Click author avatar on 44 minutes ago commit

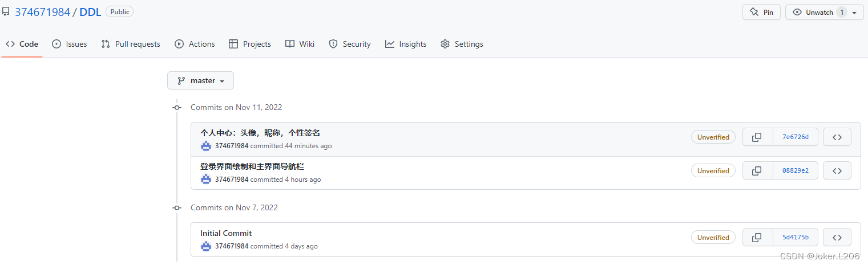[206, 146]
